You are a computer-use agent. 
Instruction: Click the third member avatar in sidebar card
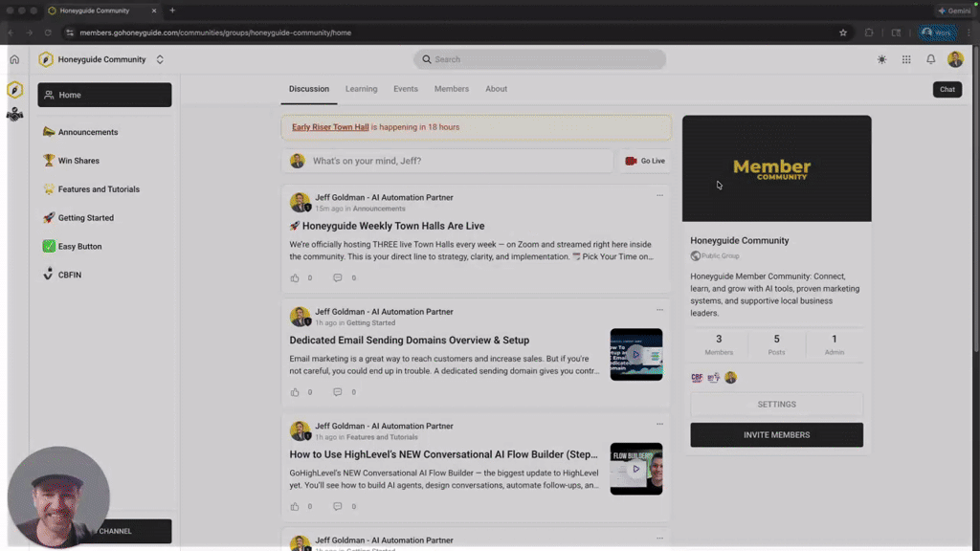[x=730, y=377]
